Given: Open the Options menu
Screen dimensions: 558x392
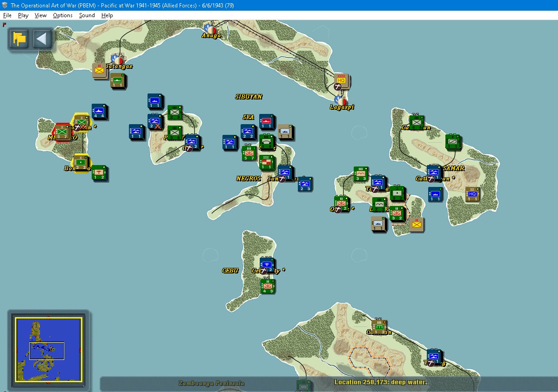Looking at the screenshot, I should 63,15.
